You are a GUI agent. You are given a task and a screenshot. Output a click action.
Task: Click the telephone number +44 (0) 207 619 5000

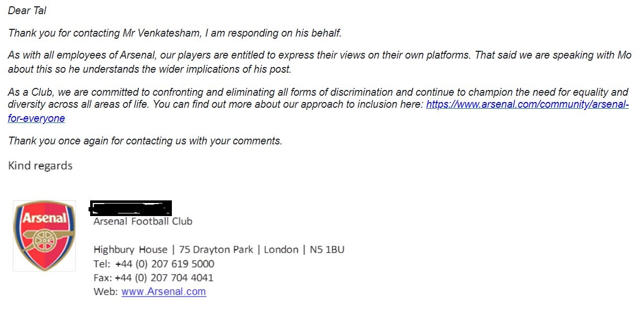[165, 264]
